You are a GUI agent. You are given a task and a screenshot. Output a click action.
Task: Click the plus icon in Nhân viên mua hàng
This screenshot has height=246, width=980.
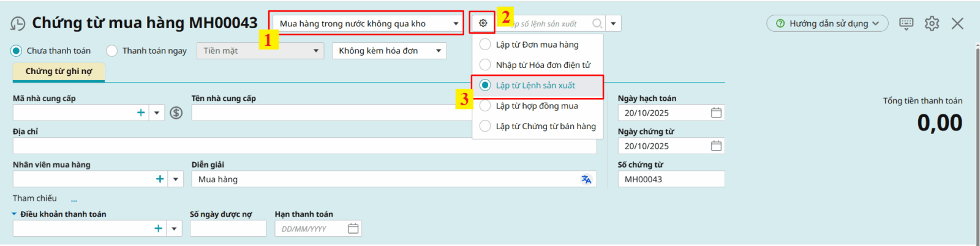pyautogui.click(x=160, y=179)
